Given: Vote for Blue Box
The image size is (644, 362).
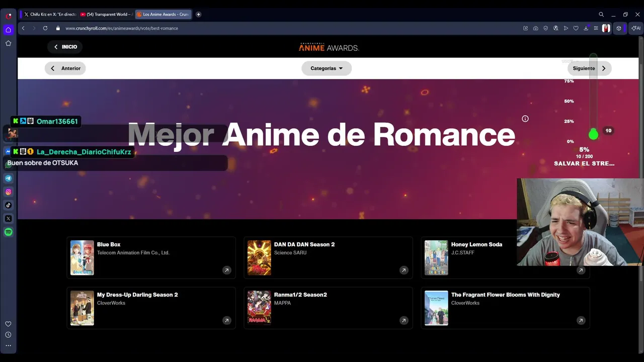Looking at the screenshot, I should (151, 257).
